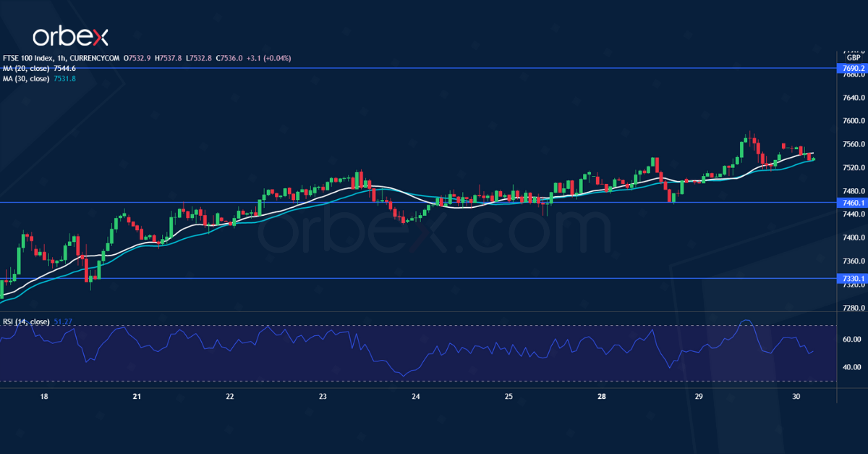Click date label 30 on time axis
868x454 pixels.
click(796, 397)
